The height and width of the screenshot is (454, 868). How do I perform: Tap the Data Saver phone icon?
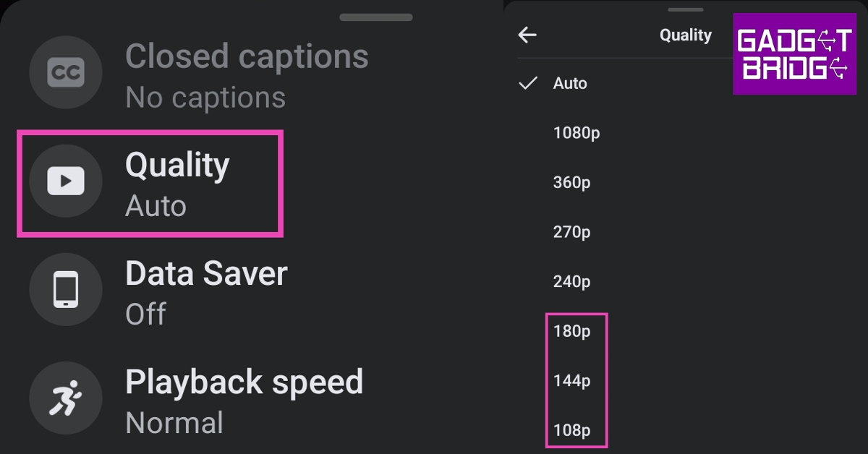click(65, 289)
